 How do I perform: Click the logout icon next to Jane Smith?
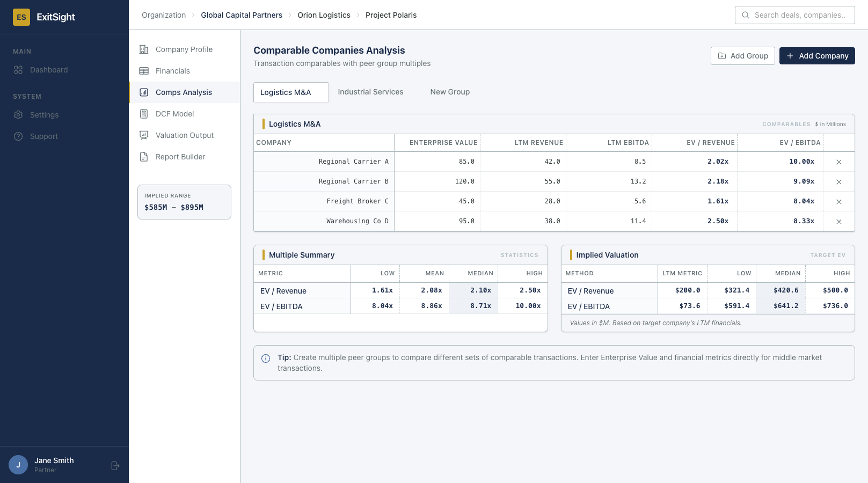(x=115, y=465)
